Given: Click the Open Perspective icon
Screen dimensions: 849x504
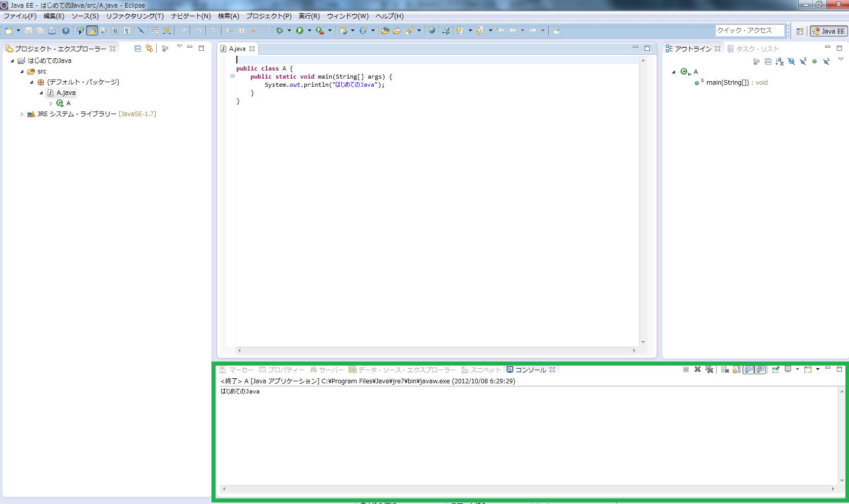Looking at the screenshot, I should [x=800, y=31].
